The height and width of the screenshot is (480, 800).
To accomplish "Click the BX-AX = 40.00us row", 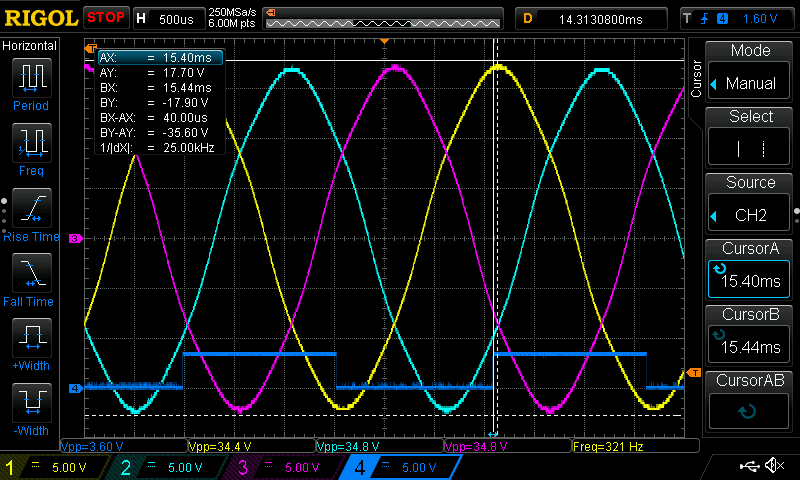I will [x=160, y=118].
